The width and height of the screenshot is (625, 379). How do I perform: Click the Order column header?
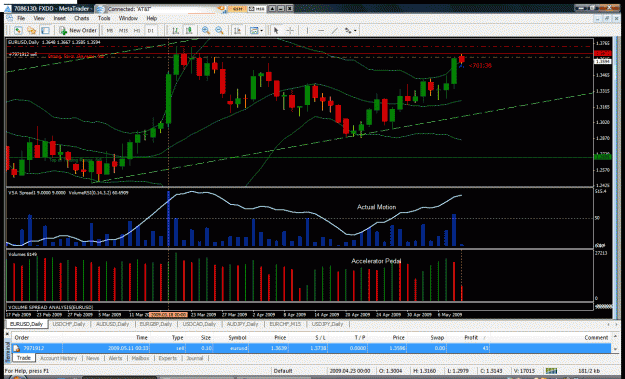(22, 338)
